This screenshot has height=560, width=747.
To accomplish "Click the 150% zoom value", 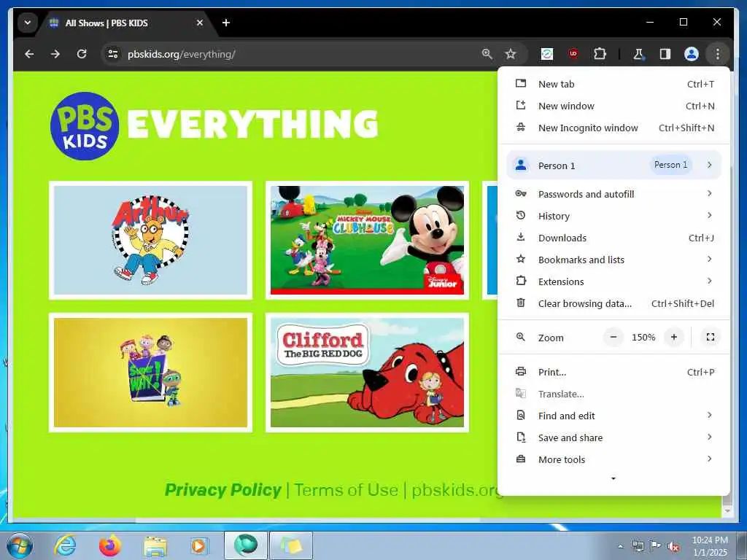I will [x=643, y=337].
